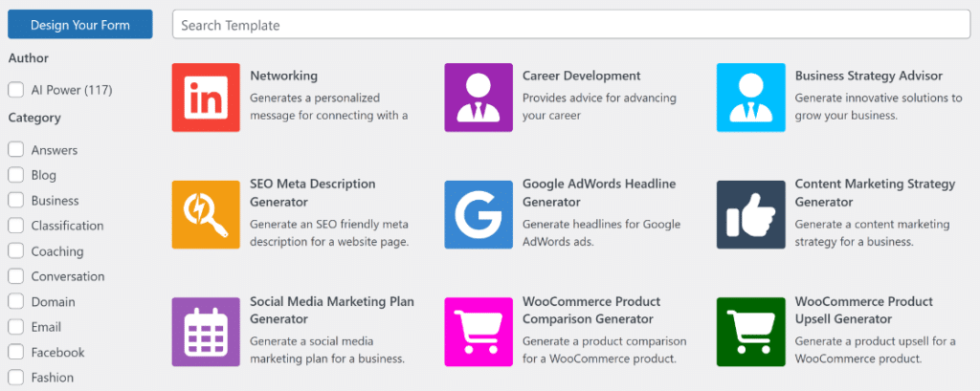
Task: Check the Email category filter
Action: (x=15, y=327)
